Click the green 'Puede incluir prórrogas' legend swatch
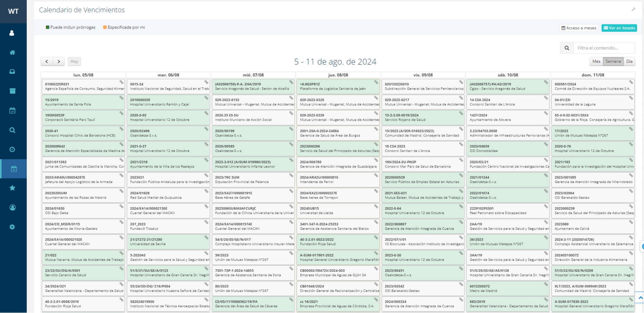The width and height of the screenshot is (644, 313). click(x=48, y=27)
